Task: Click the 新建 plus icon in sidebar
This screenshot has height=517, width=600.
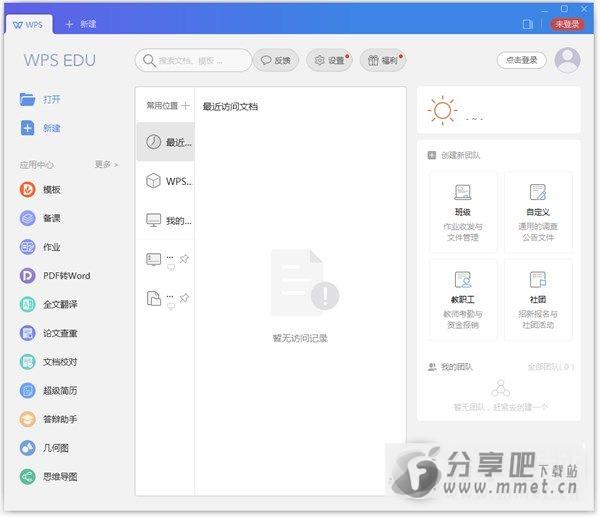Action: click(28, 128)
